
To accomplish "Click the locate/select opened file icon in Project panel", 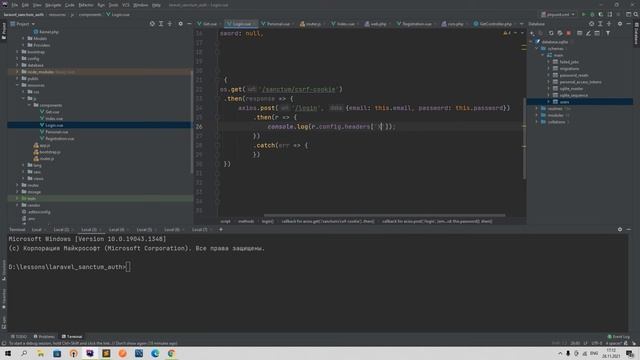I will pyautogui.click(x=152, y=24).
